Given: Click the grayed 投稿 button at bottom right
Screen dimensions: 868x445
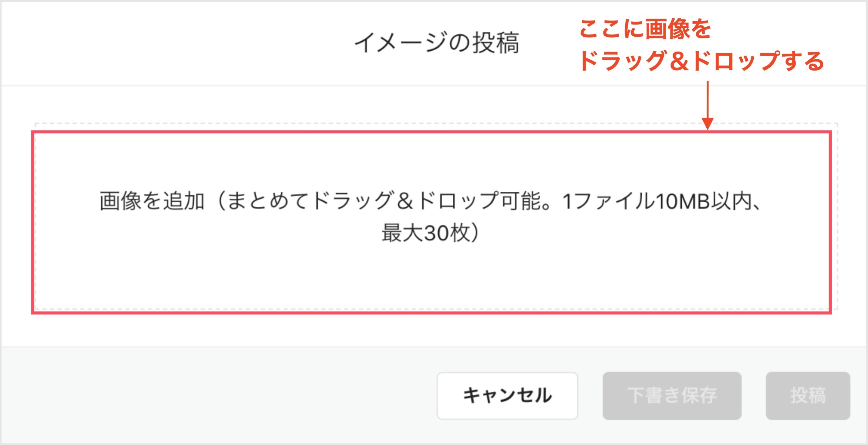Looking at the screenshot, I should click(x=808, y=396).
